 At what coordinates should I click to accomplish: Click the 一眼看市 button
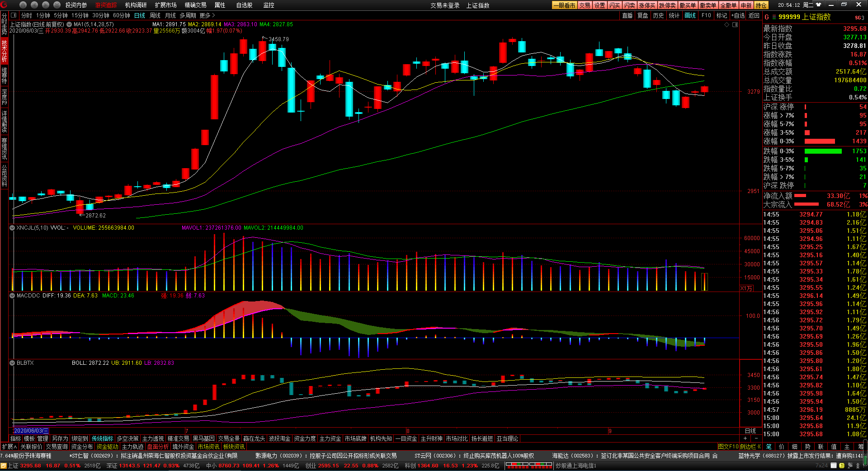pos(564,5)
